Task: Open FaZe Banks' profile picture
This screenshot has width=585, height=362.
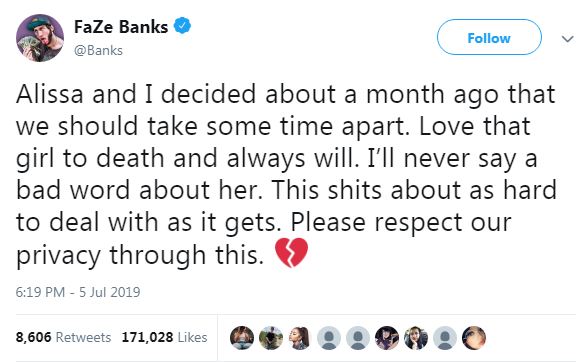Action: pyautogui.click(x=40, y=38)
